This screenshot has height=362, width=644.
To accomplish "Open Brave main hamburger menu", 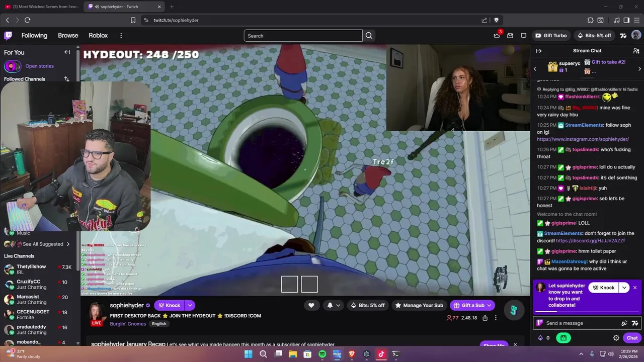I will 636,20.
